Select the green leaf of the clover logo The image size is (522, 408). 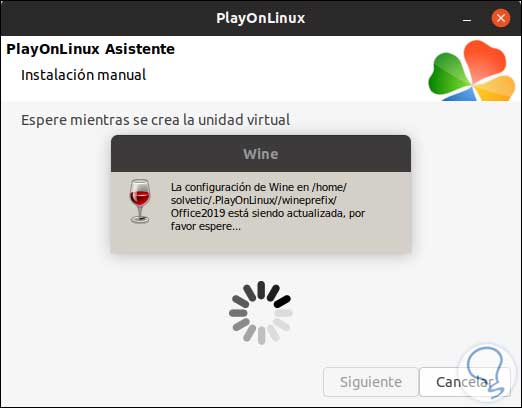click(x=447, y=74)
